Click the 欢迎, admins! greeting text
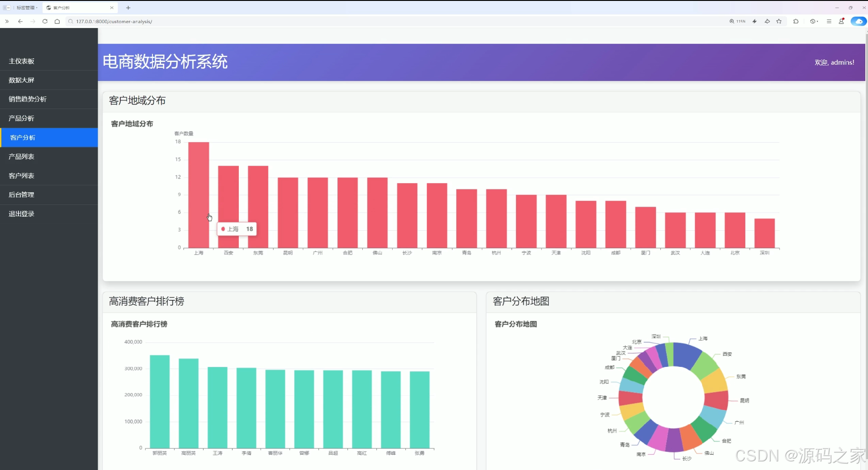 [835, 62]
